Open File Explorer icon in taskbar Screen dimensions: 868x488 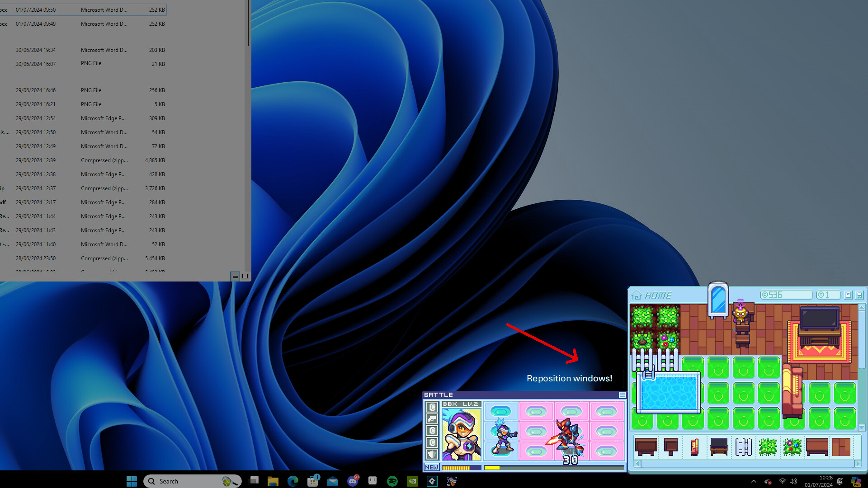pos(273,481)
